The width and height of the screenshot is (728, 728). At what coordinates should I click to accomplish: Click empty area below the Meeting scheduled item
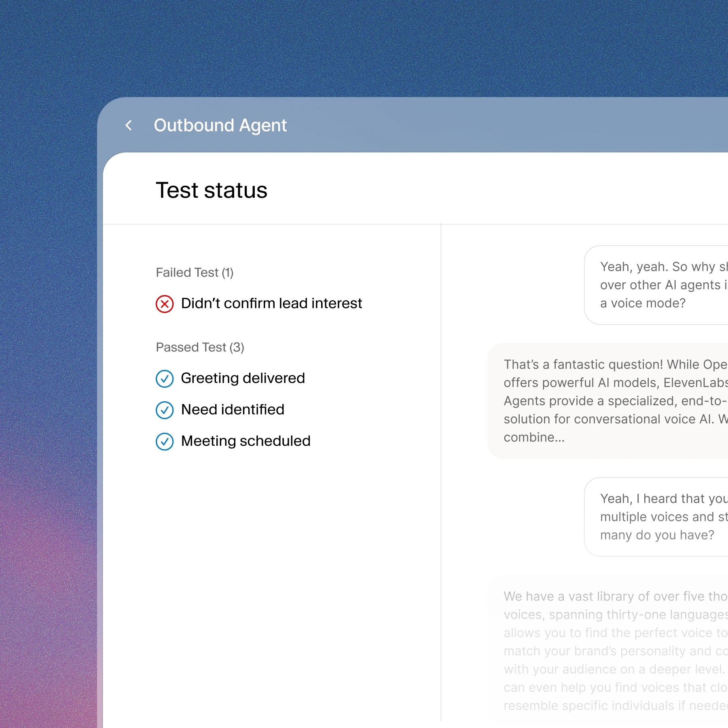click(x=271, y=566)
